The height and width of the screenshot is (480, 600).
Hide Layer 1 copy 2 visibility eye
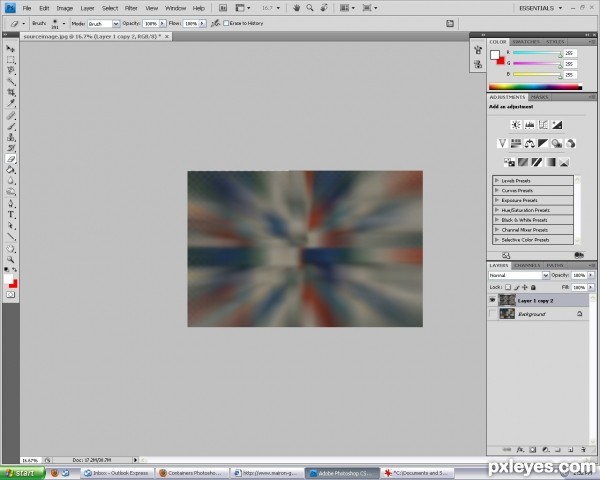(x=492, y=300)
